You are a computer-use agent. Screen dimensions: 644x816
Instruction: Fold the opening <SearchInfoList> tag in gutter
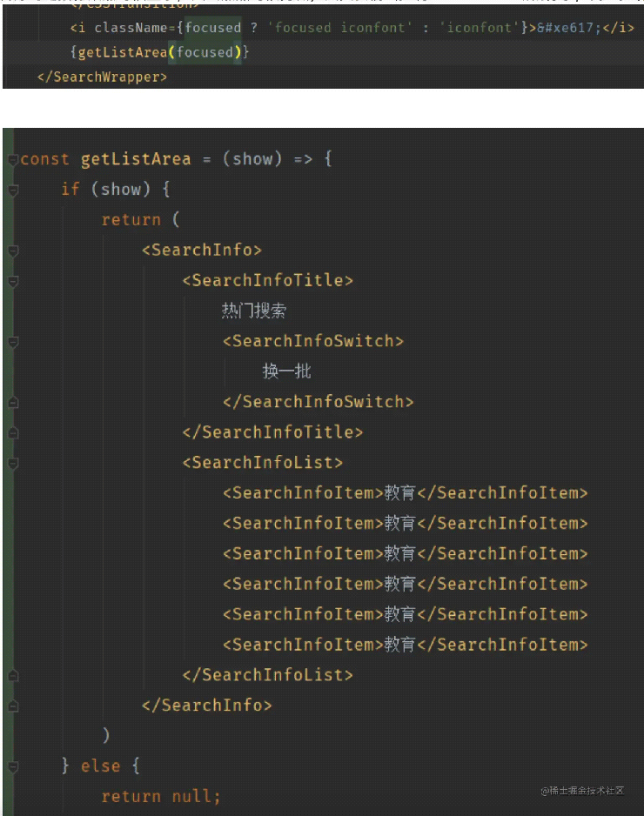[14, 463]
